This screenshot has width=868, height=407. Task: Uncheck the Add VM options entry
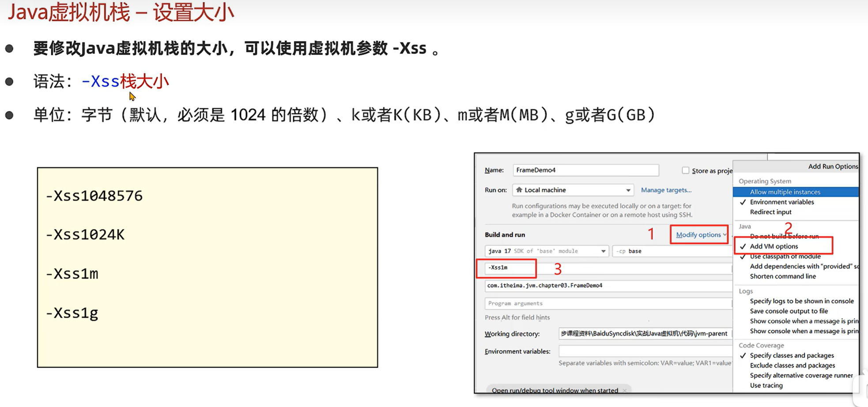click(774, 246)
